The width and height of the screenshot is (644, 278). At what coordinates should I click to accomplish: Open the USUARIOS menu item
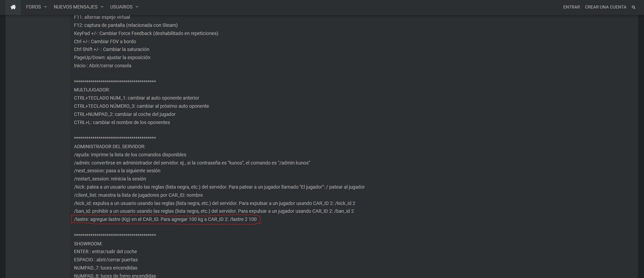coord(121,7)
